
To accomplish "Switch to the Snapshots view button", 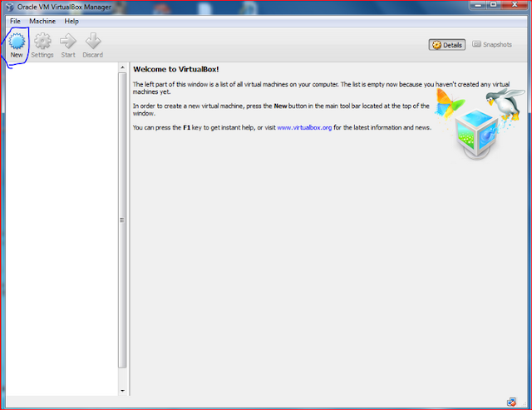I will [492, 44].
